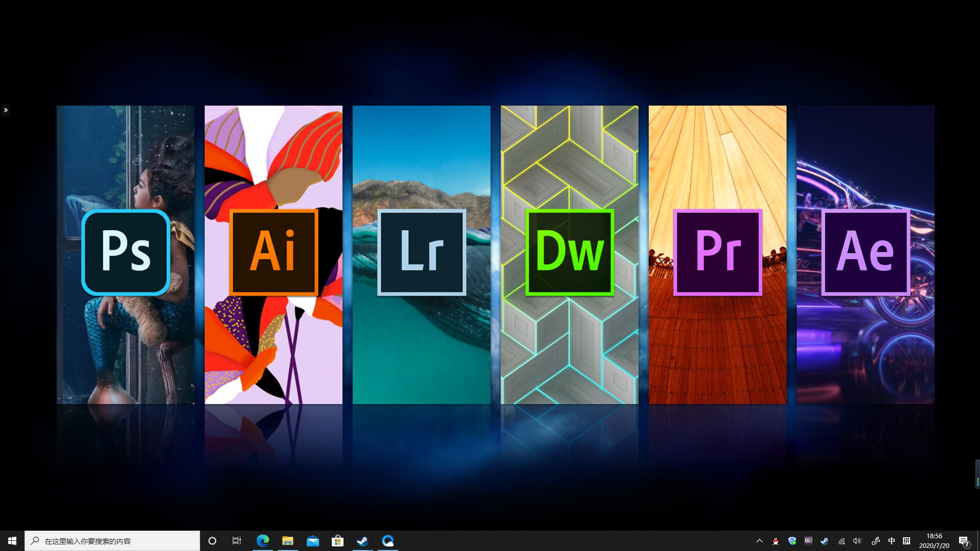Start Steam from the taskbar
The width and height of the screenshot is (980, 551).
pos(362,541)
